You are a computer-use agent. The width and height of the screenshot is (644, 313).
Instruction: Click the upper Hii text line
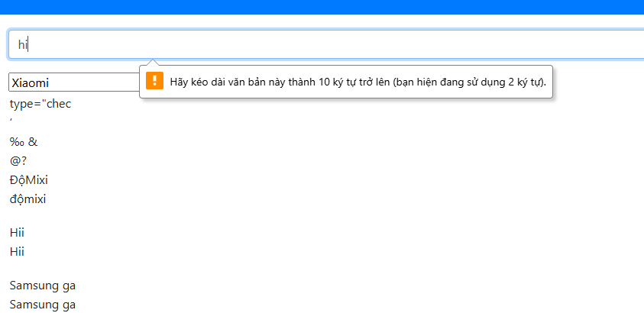pyautogui.click(x=18, y=233)
